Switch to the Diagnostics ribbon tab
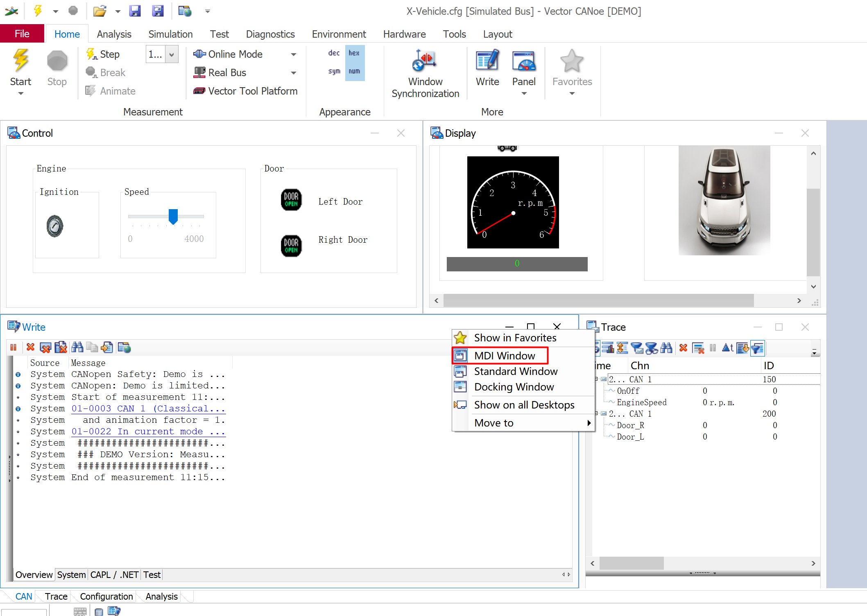This screenshot has width=867, height=616. coord(270,34)
